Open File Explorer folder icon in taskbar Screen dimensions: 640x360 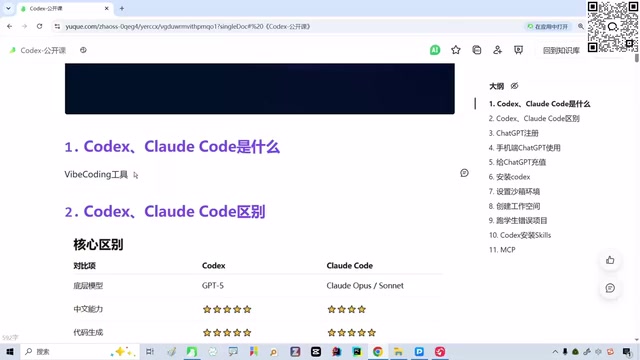398,351
